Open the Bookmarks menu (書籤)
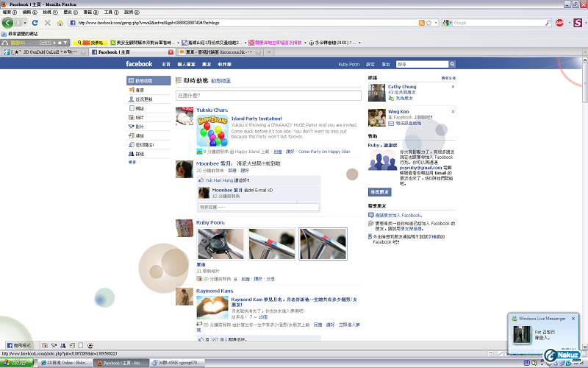 pos(90,13)
